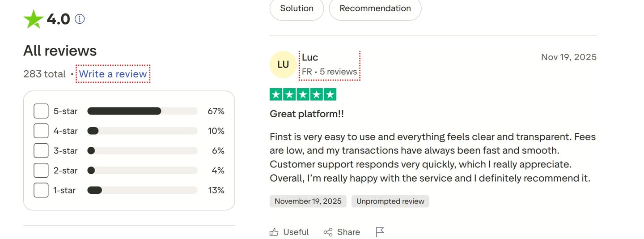The height and width of the screenshot is (239, 644).
Task: Click the November 19, 2025 date tag
Action: click(x=308, y=201)
